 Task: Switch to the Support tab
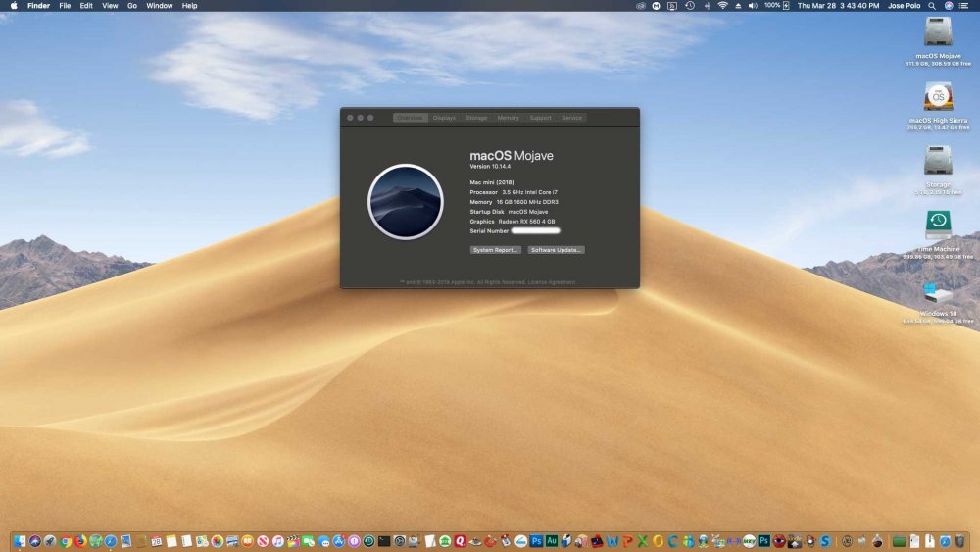[541, 118]
